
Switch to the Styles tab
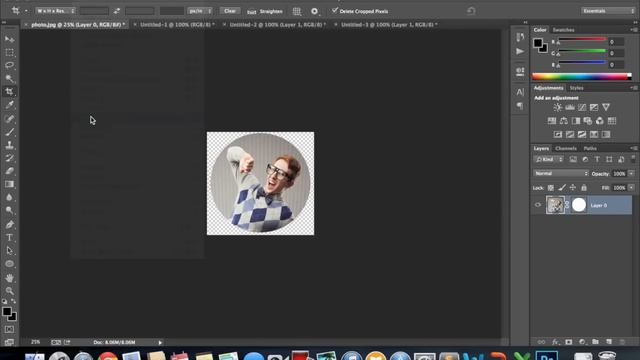click(x=576, y=88)
